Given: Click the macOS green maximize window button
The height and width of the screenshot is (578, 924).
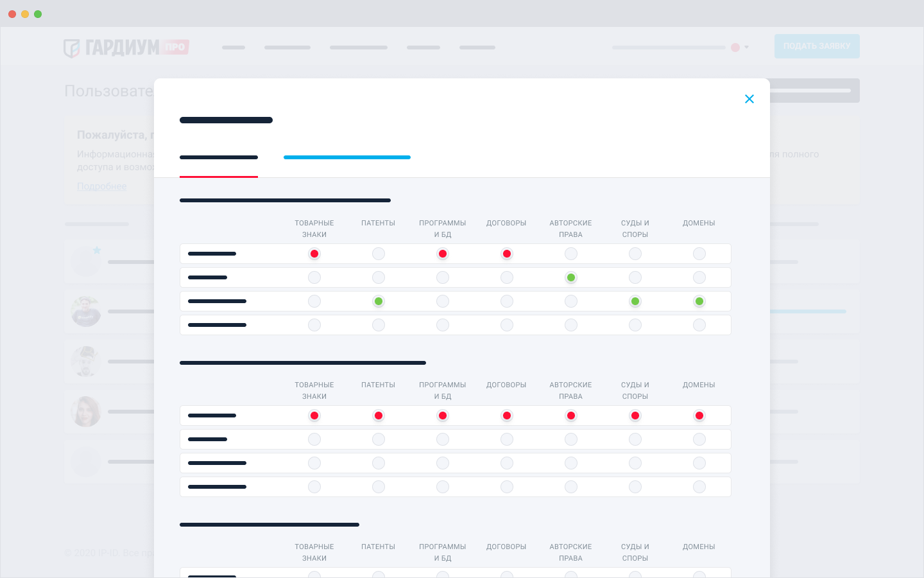Looking at the screenshot, I should pyautogui.click(x=38, y=14).
